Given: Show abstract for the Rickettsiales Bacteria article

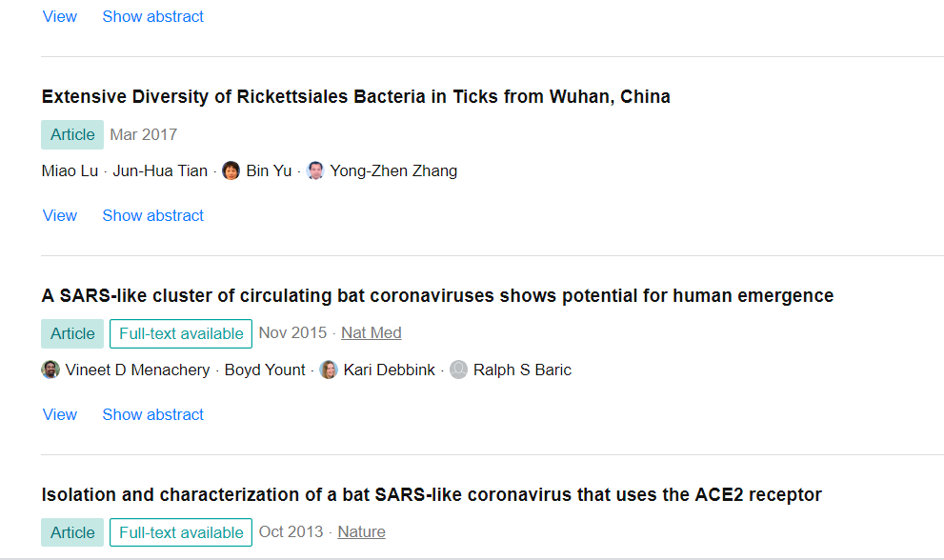Looking at the screenshot, I should pos(153,215).
